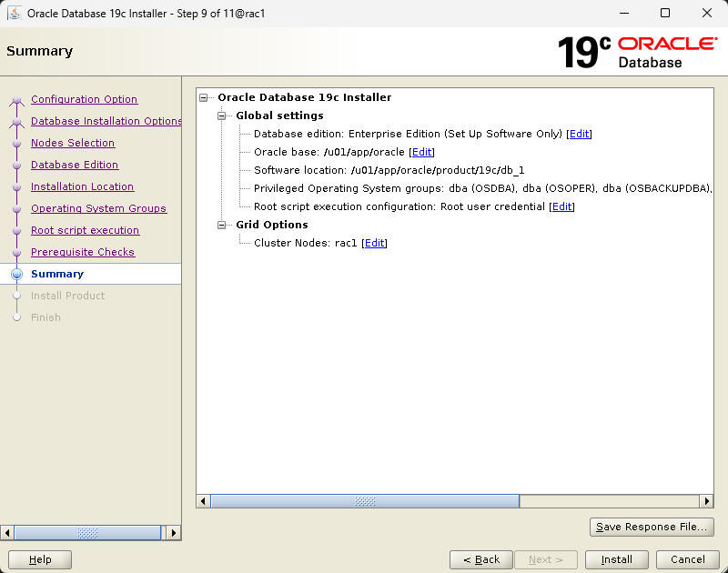Click the Nodes Selection step bullet icon

(16, 144)
